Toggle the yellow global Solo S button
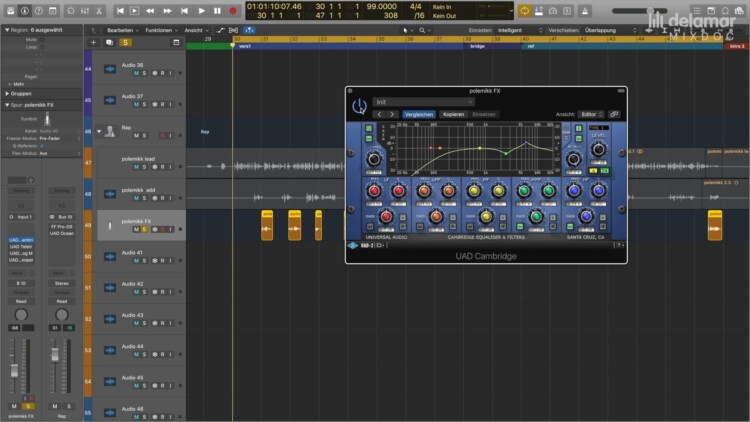The width and height of the screenshot is (750, 422). [125, 42]
